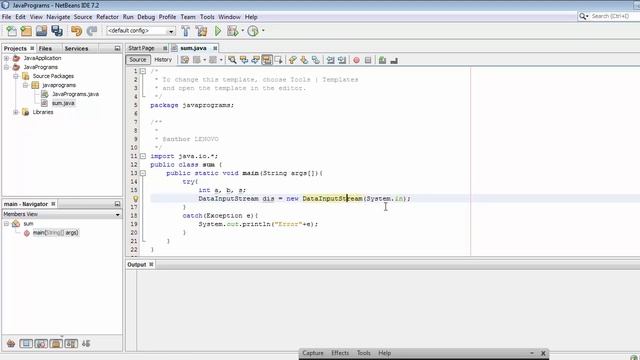Screen dimensions: 640x360
Task: Click the Stop Macro Recording icon
Action: pyautogui.click(x=368, y=60)
